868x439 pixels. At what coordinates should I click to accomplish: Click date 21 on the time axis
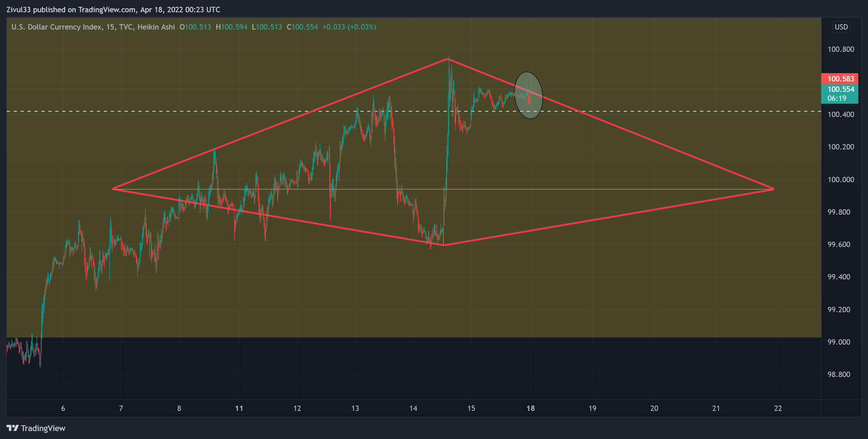[716, 408]
